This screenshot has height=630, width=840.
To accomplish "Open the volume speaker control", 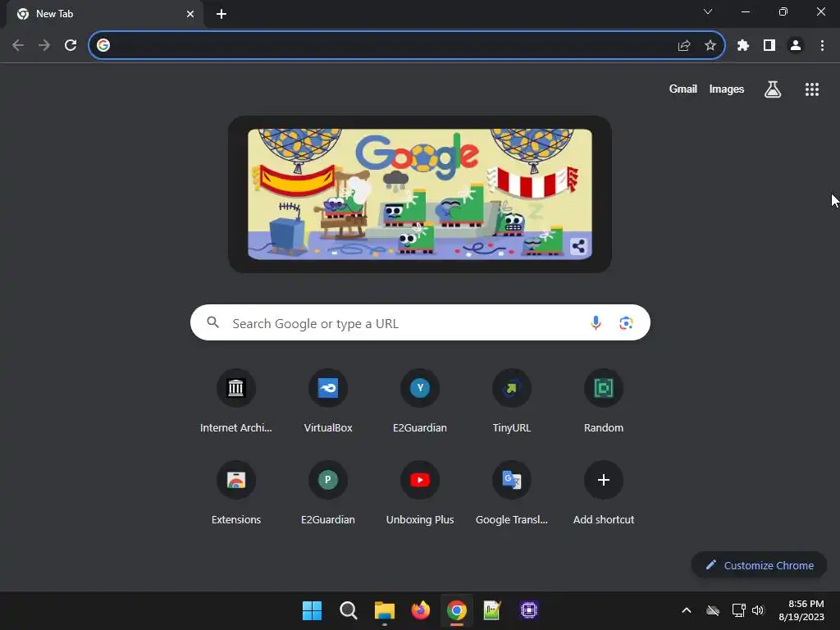I will click(758, 610).
